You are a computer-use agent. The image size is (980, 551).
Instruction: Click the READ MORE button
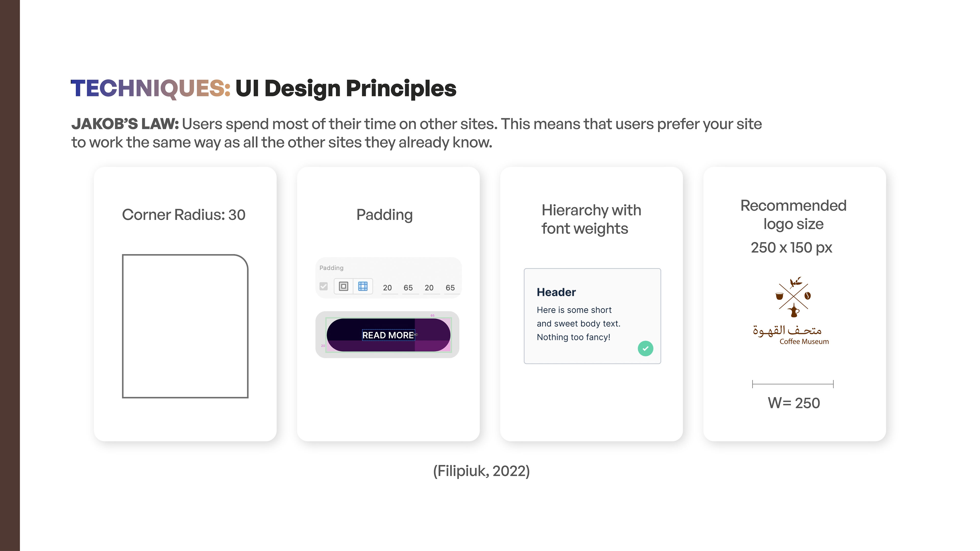[388, 335]
